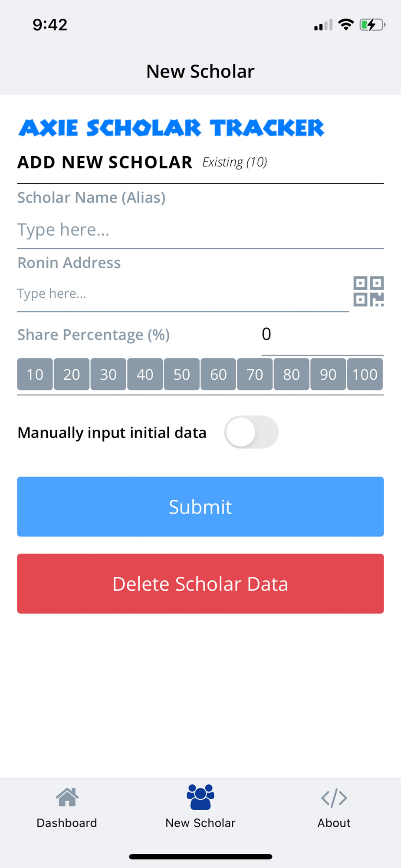This screenshot has height=868, width=401.
Task: Focus the Scholar Name alias field
Action: click(200, 230)
